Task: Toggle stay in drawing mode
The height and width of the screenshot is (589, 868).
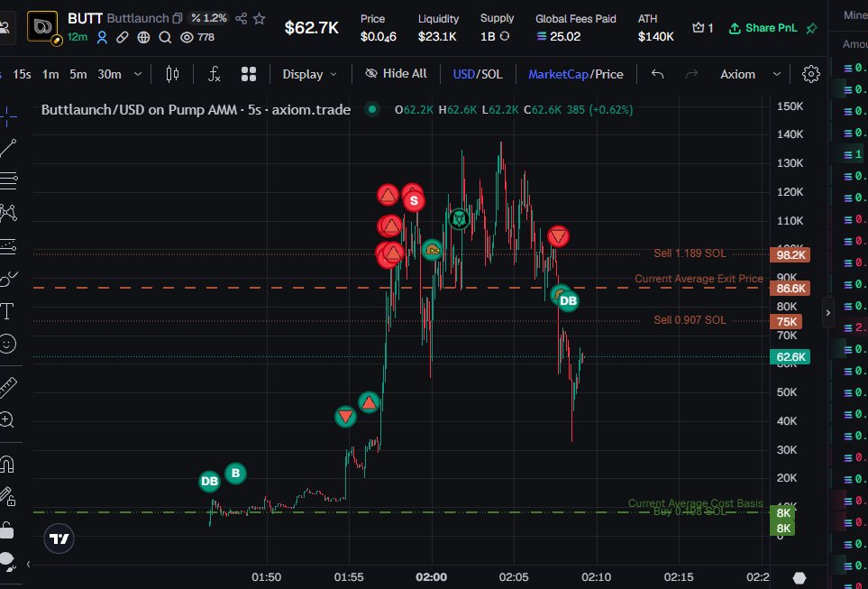Action: [x=8, y=496]
